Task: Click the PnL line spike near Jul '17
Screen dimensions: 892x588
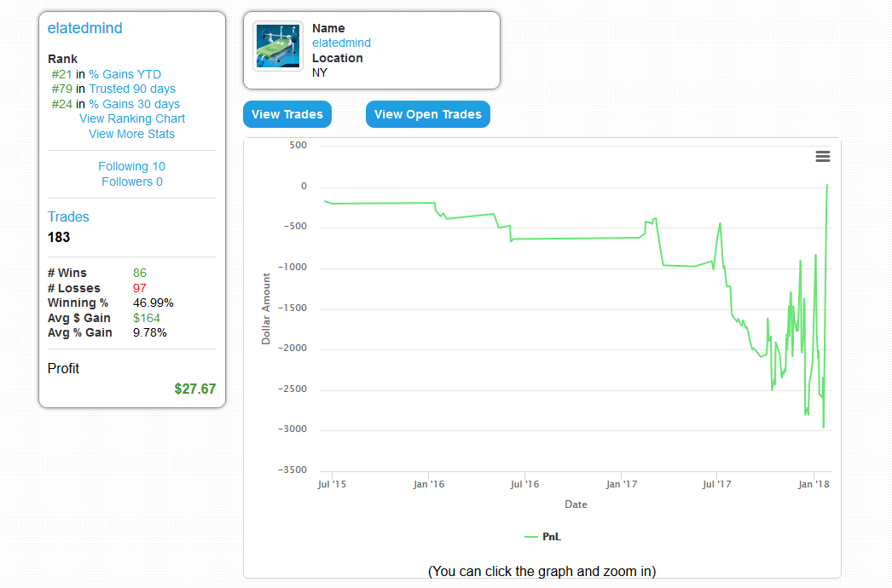Action: coord(721,223)
